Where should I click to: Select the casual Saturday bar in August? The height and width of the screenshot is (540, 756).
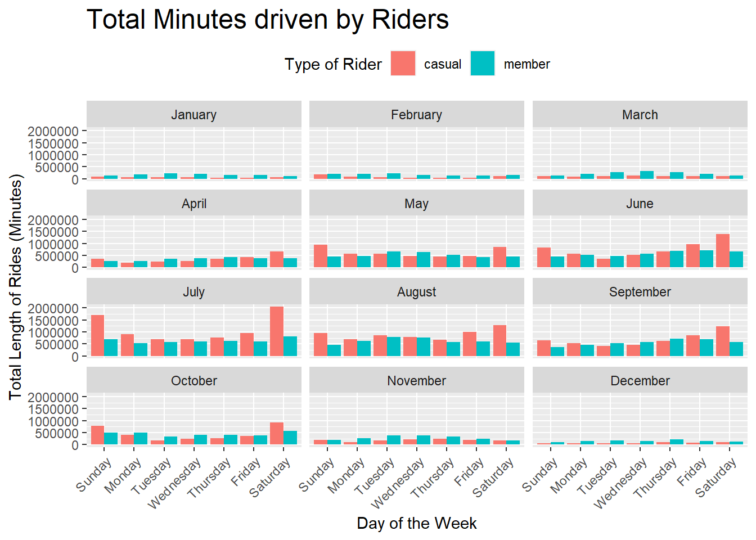[499, 340]
